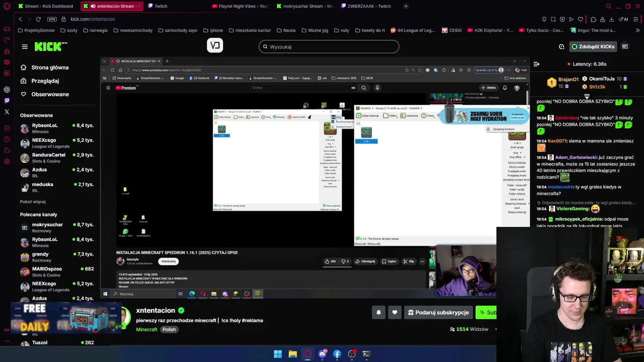This screenshot has height=362, width=644.
Task: Click the white VD logo badge
Action: [x=215, y=46]
